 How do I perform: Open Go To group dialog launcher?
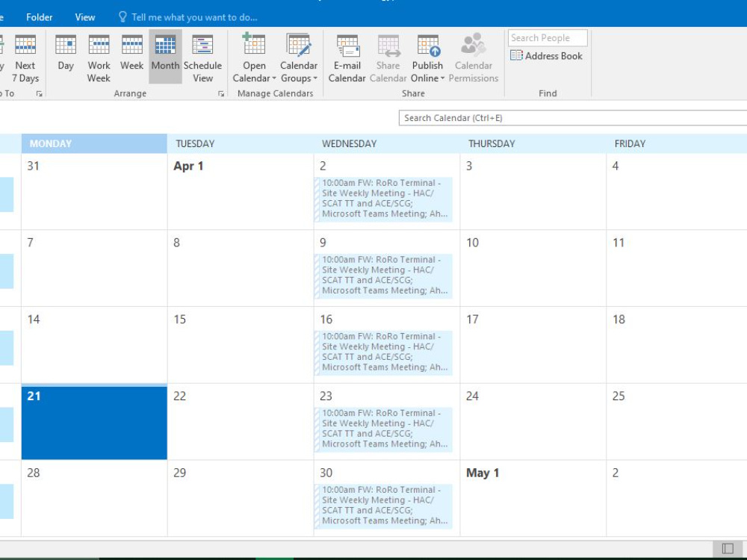pos(39,94)
